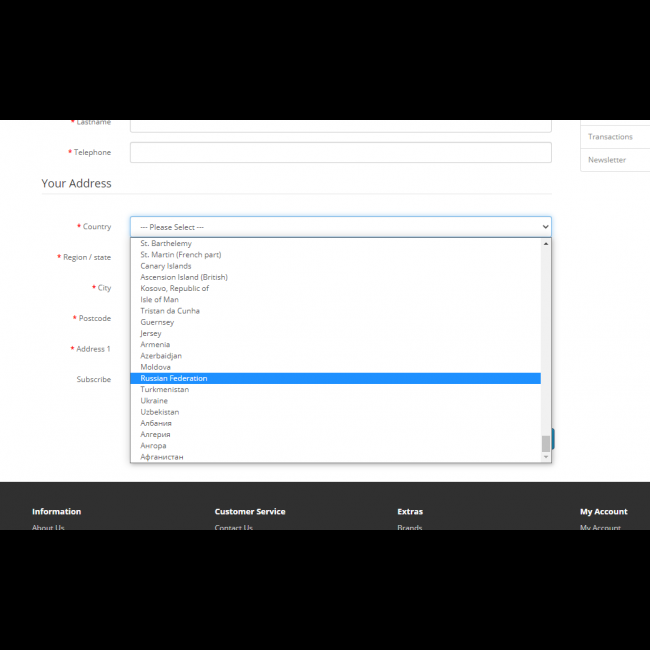Pick Uzbekistan in the country list
Image resolution: width=650 pixels, height=650 pixels.
(x=160, y=412)
